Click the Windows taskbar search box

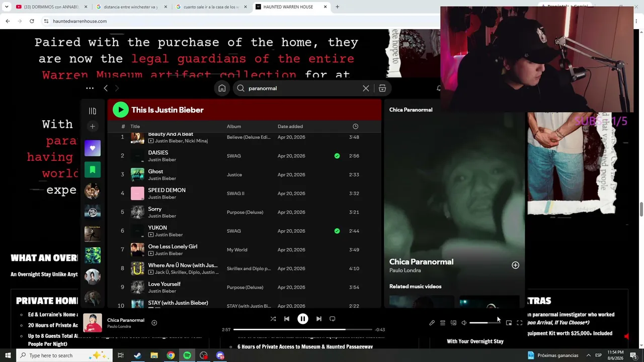click(65, 355)
